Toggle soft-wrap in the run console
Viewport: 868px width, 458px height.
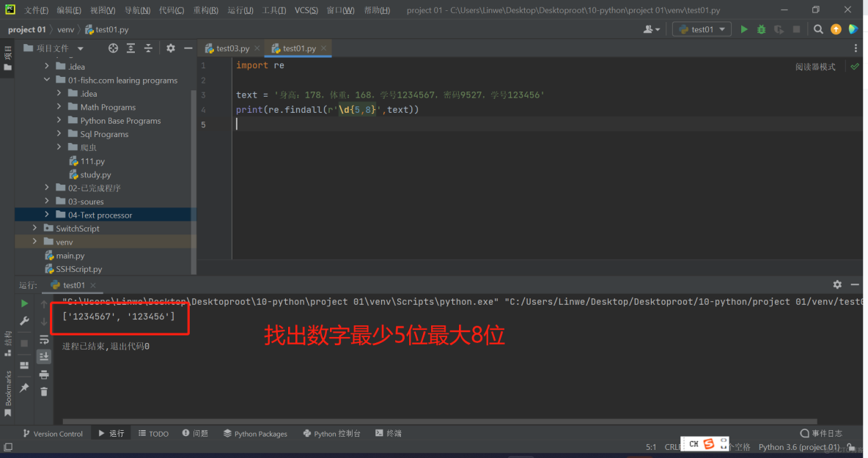pyautogui.click(x=44, y=339)
